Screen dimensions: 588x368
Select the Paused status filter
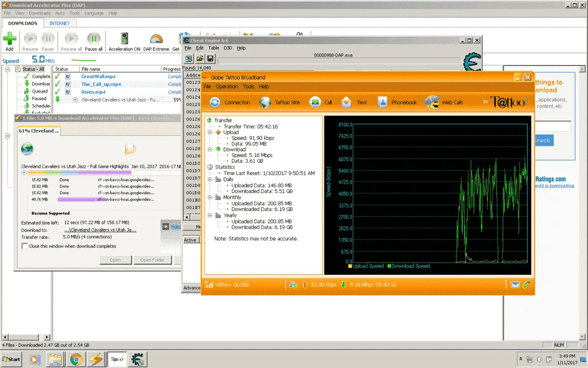point(39,99)
